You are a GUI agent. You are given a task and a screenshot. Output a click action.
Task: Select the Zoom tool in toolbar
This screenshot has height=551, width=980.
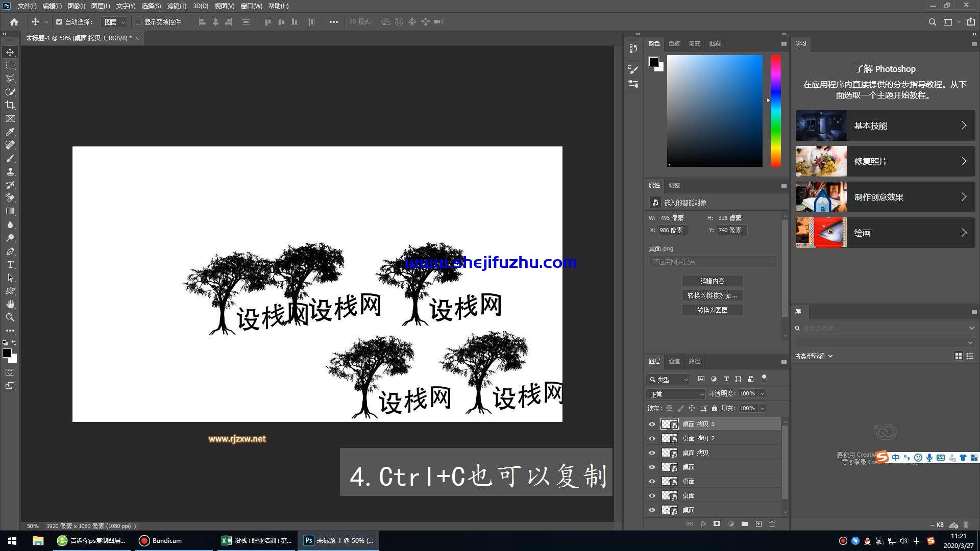pyautogui.click(x=10, y=317)
